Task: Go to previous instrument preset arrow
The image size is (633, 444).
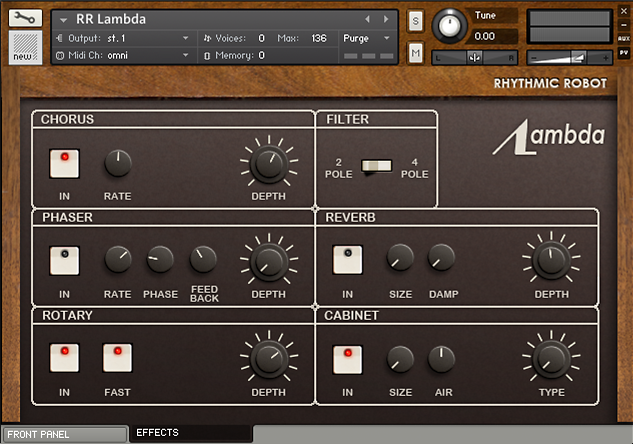Action: 367,19
